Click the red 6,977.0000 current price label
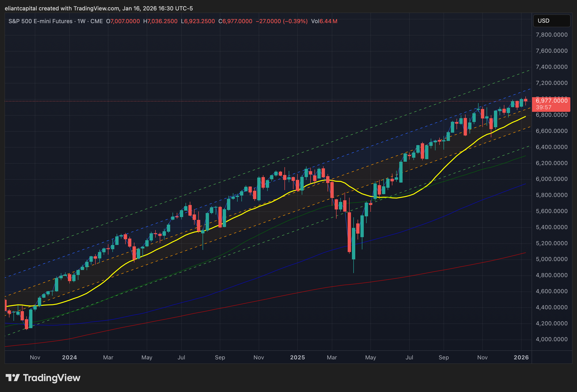The height and width of the screenshot is (392, 577). point(551,101)
